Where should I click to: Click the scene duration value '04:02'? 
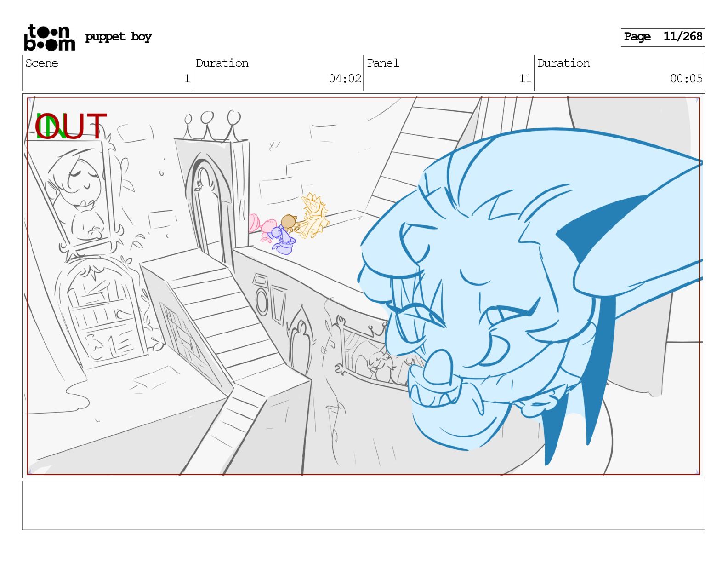point(345,79)
